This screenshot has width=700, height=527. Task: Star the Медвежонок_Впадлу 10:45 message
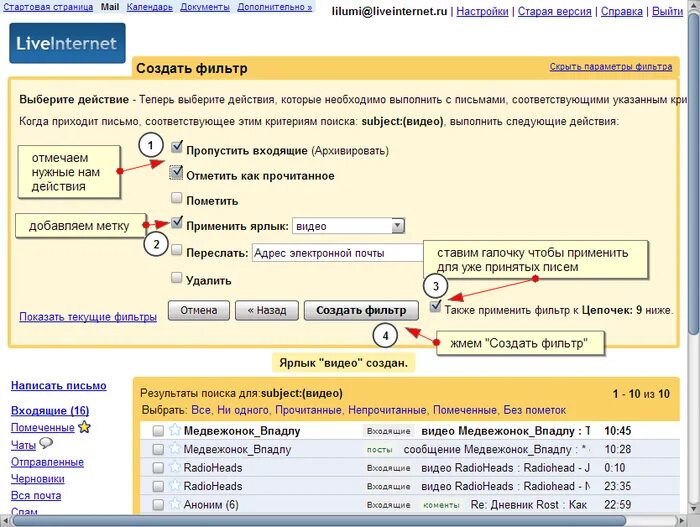tap(175, 430)
